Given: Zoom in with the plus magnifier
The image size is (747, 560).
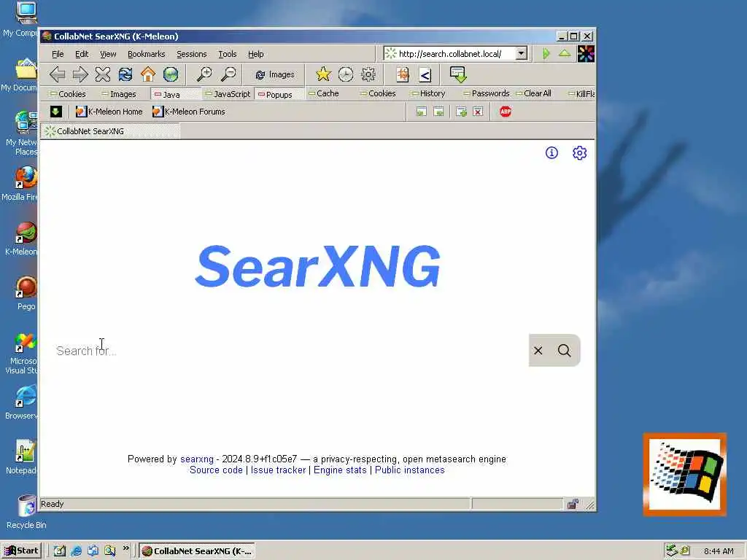Looking at the screenshot, I should click(205, 74).
